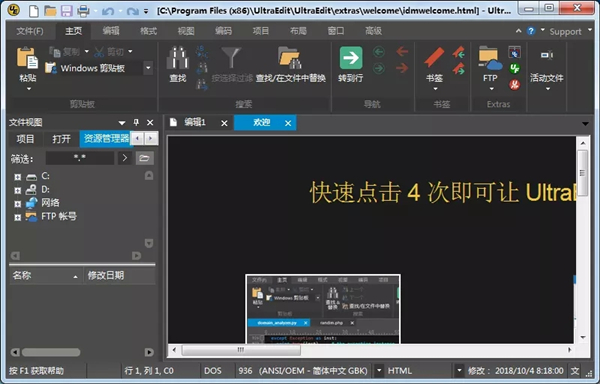Click the Open folder icon in title bar
Image resolution: width=600 pixels, height=384 pixels.
click(50, 11)
